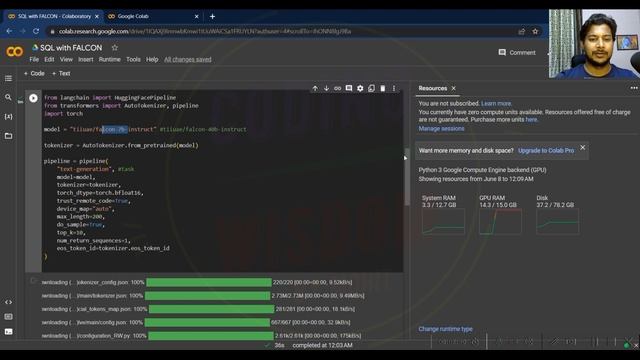Add a new Code cell
Viewport: 640px width, 360px height.
click(x=34, y=73)
